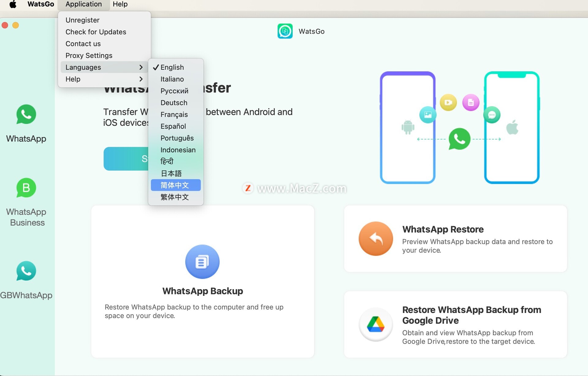Click the green WhatsApp icon between the phones
Image resolution: width=588 pixels, height=376 pixels.
(459, 139)
